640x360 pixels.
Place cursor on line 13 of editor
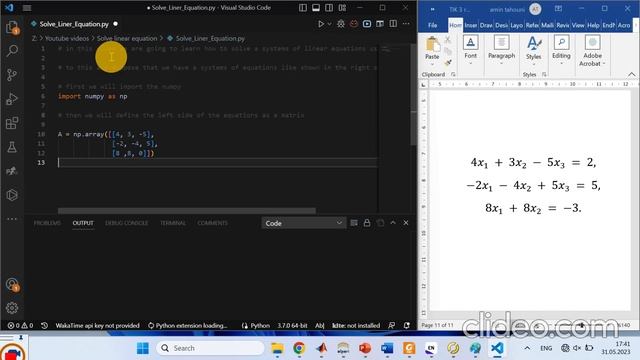pos(218,162)
